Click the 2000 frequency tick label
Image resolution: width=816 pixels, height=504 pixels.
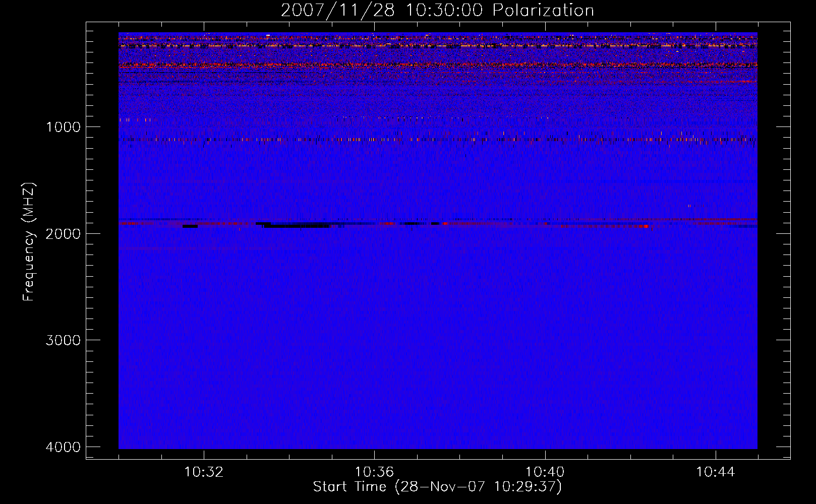coord(63,234)
